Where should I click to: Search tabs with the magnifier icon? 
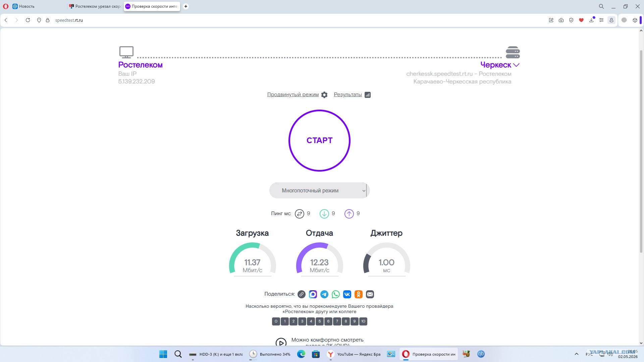point(601,6)
